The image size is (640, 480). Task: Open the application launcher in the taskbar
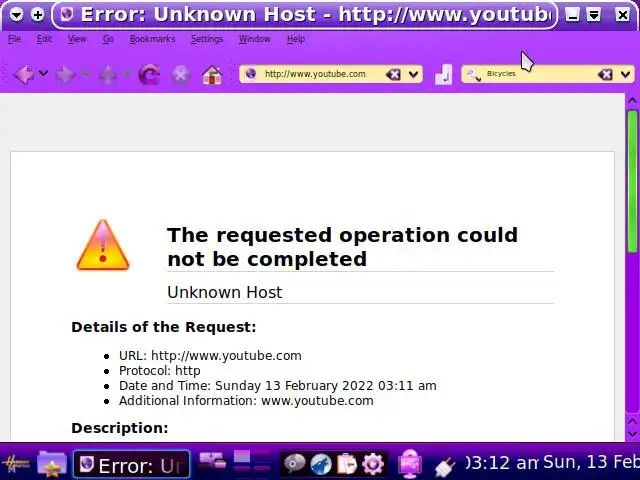[16, 464]
